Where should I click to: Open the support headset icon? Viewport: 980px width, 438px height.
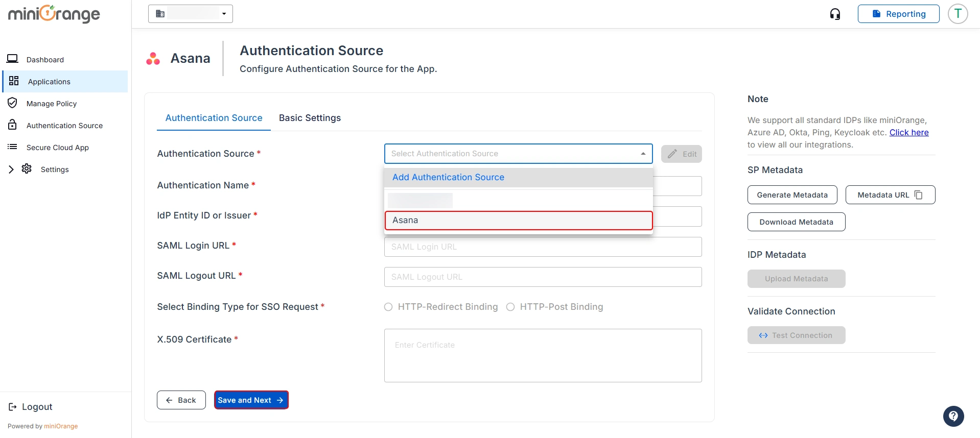[835, 14]
